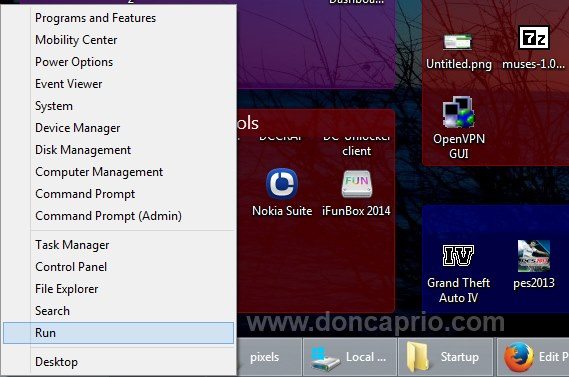This screenshot has width=569, height=377.
Task: Open Device Manager
Action: (x=119, y=128)
